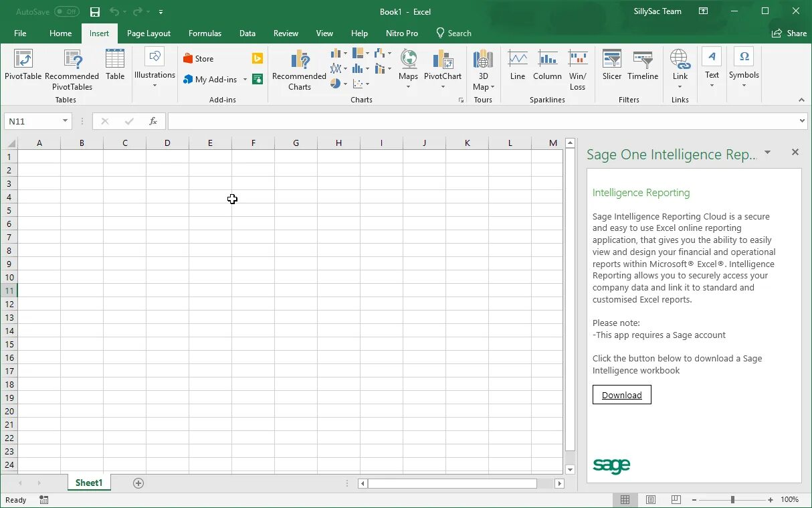Open the Maps chart menu
812x508 pixels.
tap(408, 70)
